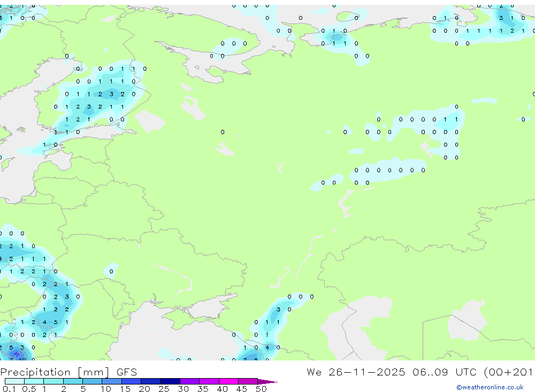
Task: Select the 2–5 mm legend color swatch
Action: (73, 381)
